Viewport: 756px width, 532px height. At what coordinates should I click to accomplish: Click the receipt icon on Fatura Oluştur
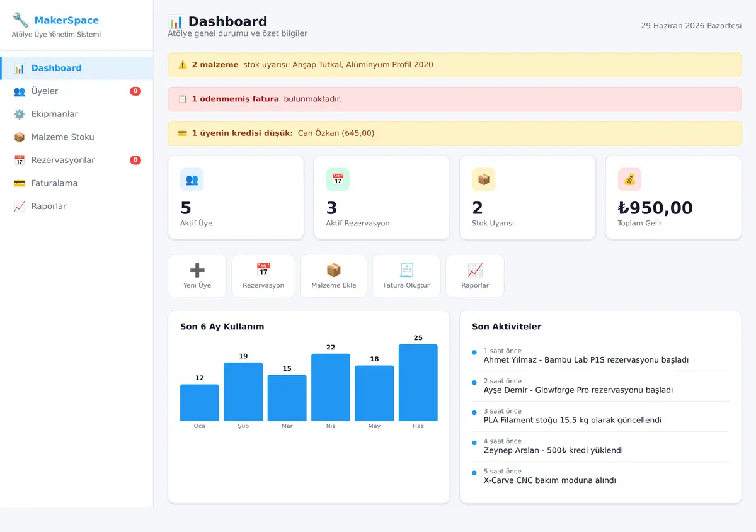(406, 270)
